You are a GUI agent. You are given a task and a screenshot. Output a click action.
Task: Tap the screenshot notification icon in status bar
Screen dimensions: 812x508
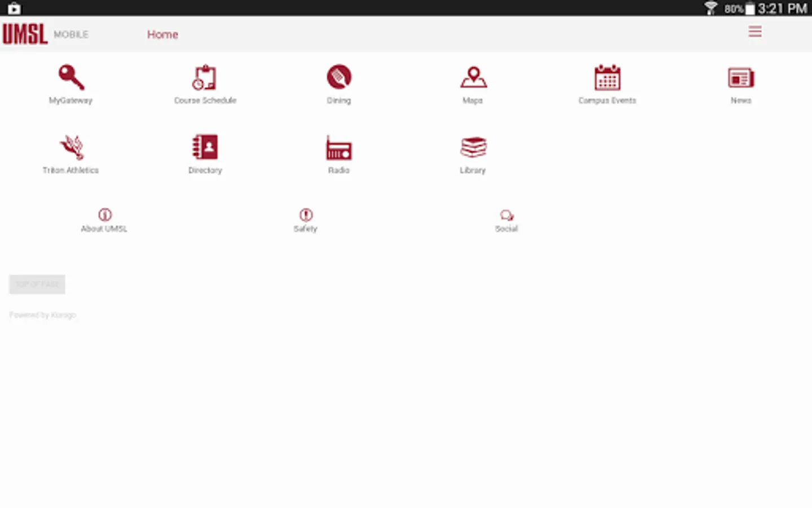(14, 8)
